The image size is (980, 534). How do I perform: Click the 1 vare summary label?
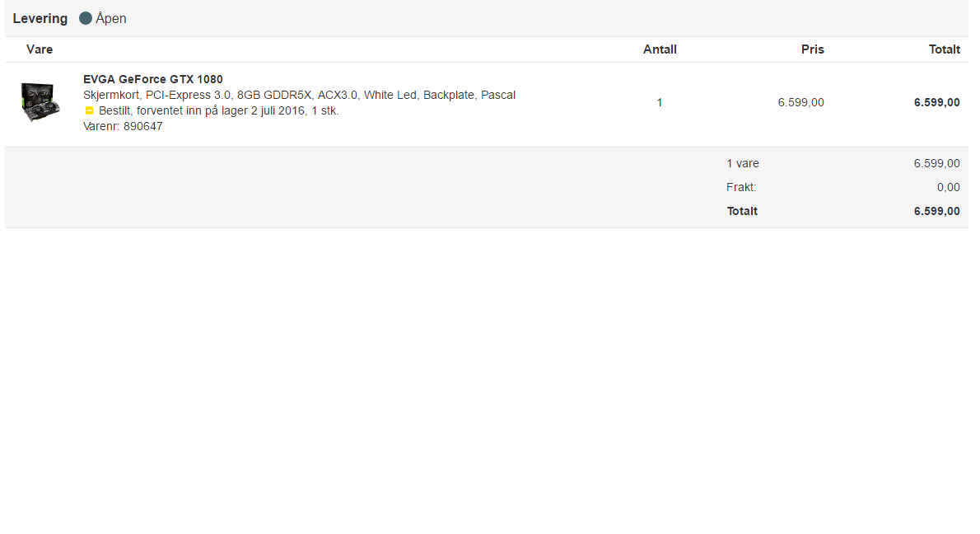[743, 163]
